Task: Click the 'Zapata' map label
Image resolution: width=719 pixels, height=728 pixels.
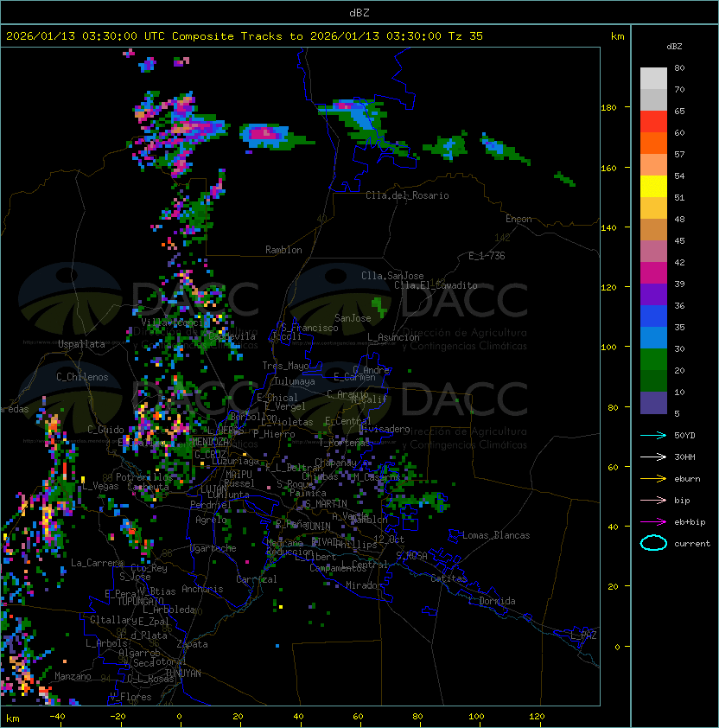Action: [192, 644]
